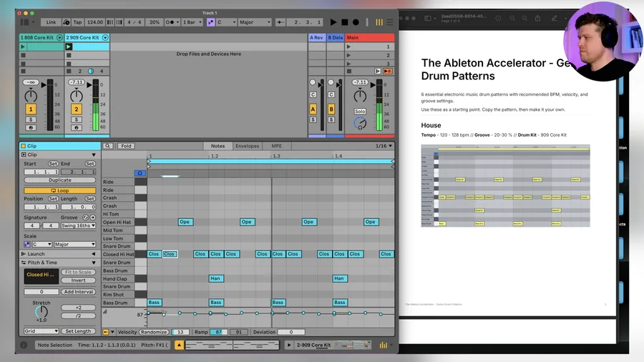Switch to Arrangement view with vertical bars icon

[x=379, y=22]
